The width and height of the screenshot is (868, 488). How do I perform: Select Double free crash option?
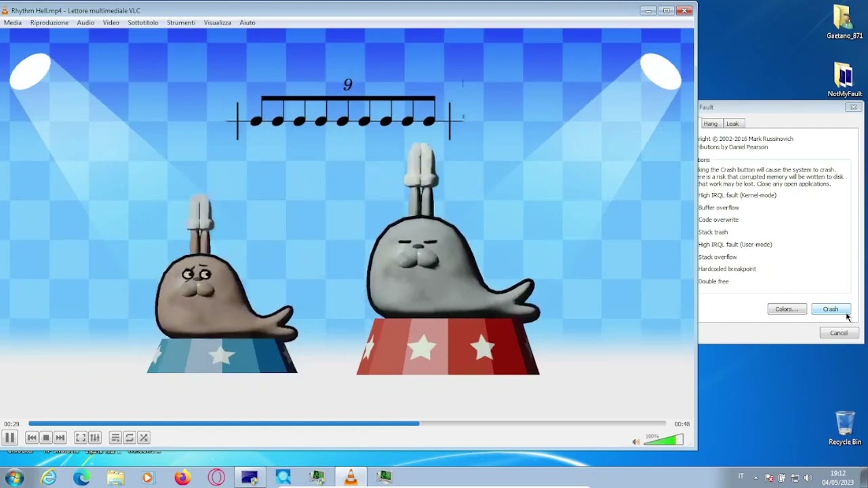click(714, 281)
